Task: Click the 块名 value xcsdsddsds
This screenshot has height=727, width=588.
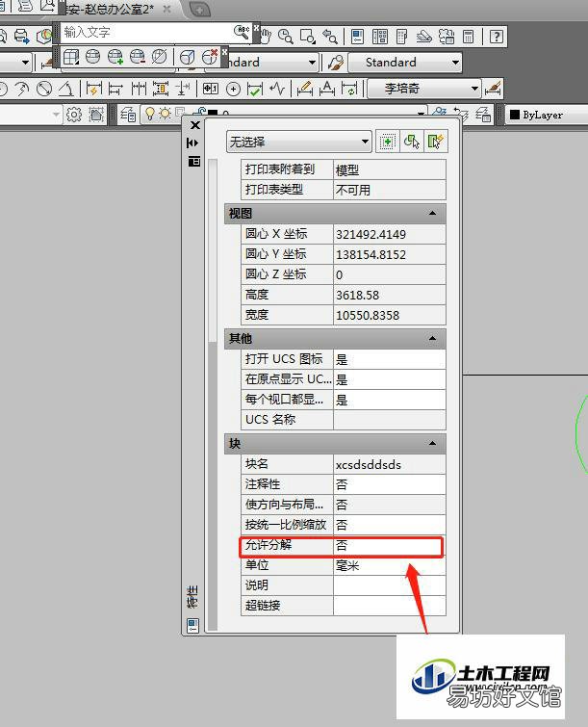Action: (x=389, y=464)
